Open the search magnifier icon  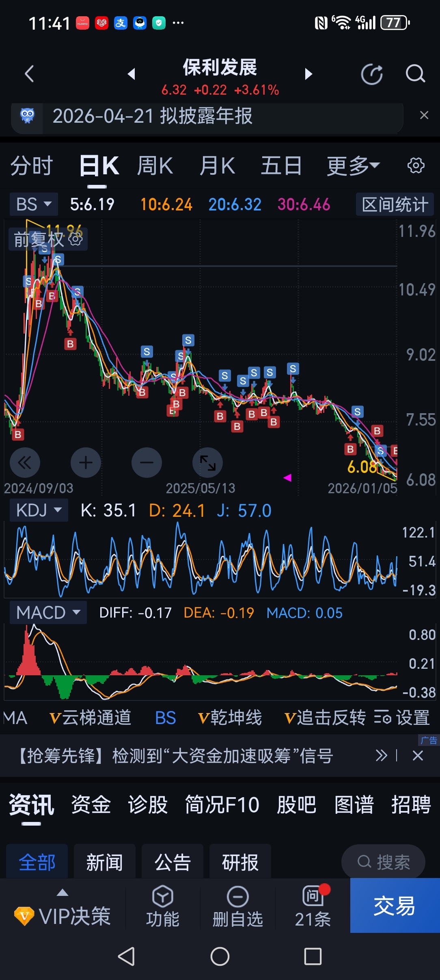pos(415,74)
